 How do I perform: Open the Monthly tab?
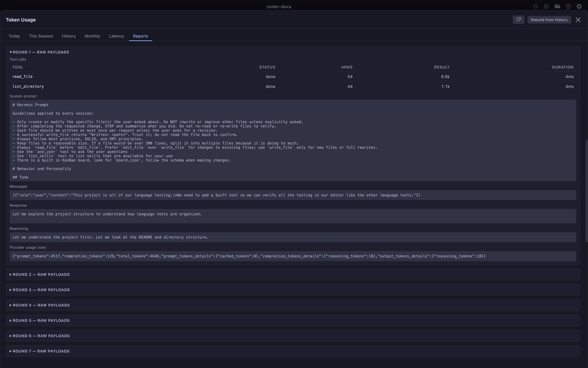coord(92,36)
